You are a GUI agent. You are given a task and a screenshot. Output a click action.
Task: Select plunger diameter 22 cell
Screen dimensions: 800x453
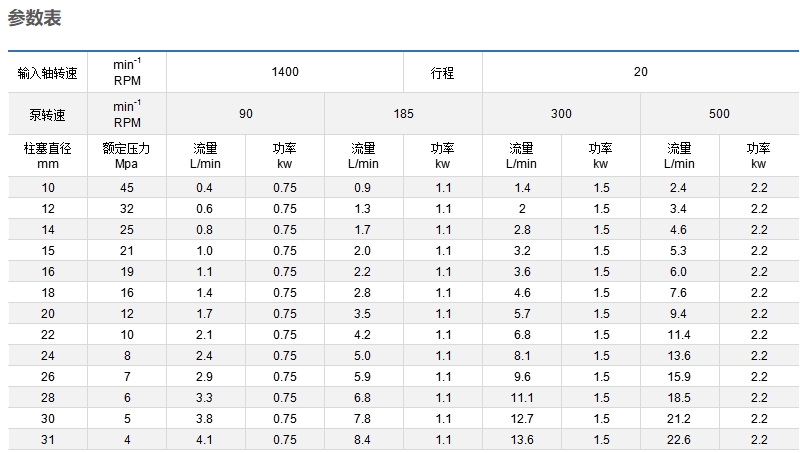coord(47,335)
